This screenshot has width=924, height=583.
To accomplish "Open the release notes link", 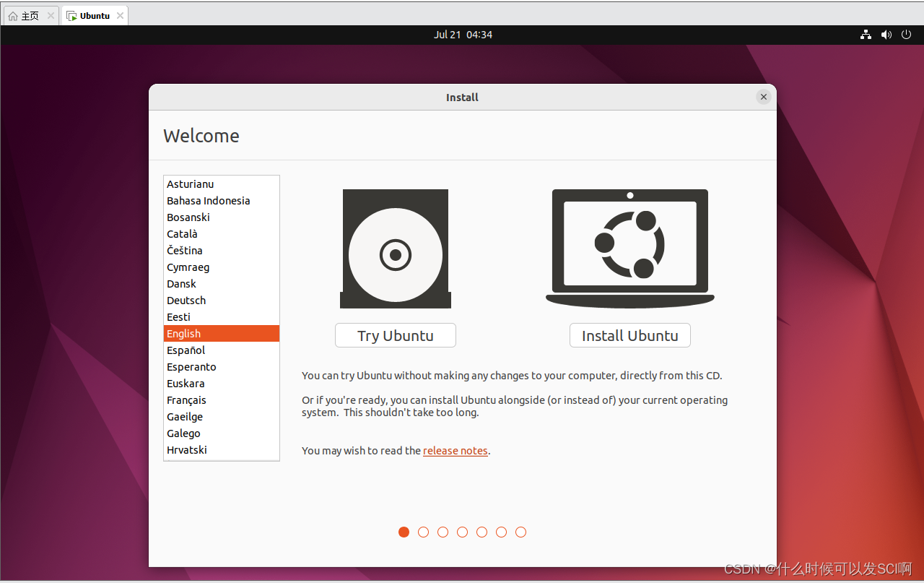I will click(456, 451).
